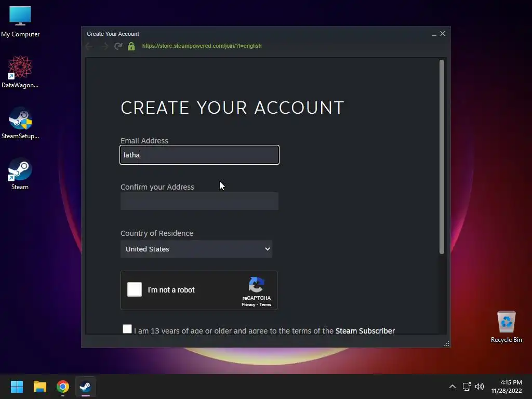
Task: Go forward in the Steam browser window
Action: [104, 46]
